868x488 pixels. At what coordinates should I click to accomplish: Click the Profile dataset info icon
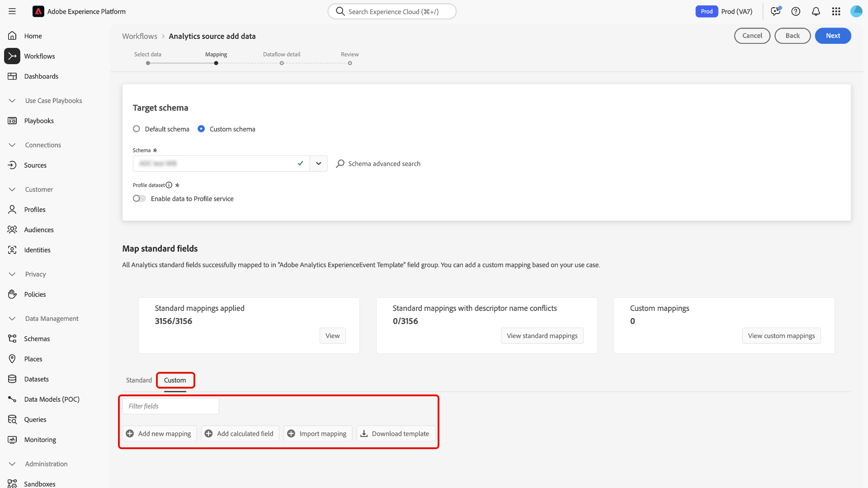click(169, 185)
